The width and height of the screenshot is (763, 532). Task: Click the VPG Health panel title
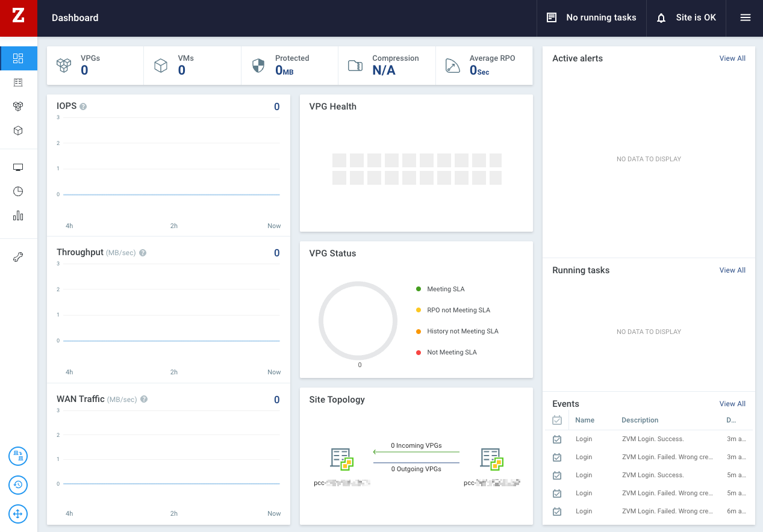click(332, 107)
